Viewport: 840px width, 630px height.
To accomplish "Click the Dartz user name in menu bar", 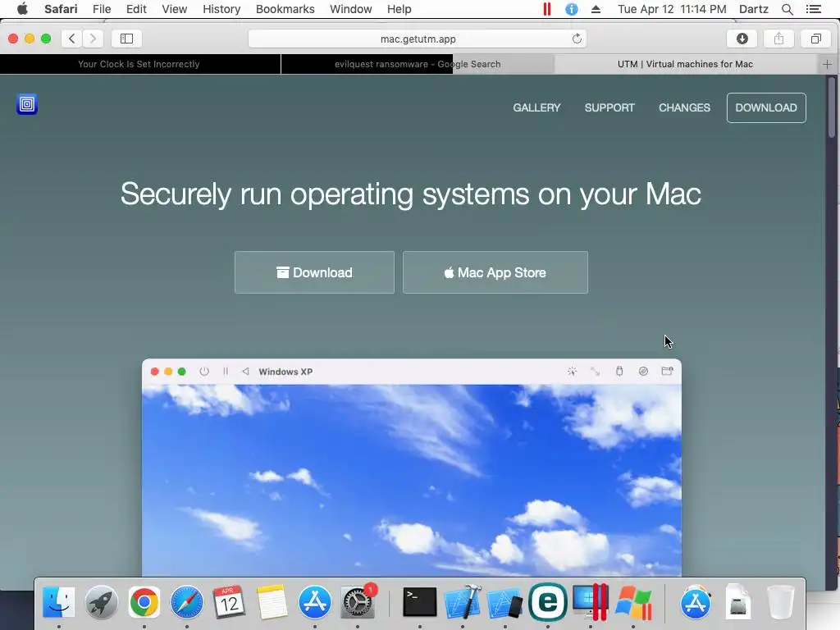I will pos(753,9).
